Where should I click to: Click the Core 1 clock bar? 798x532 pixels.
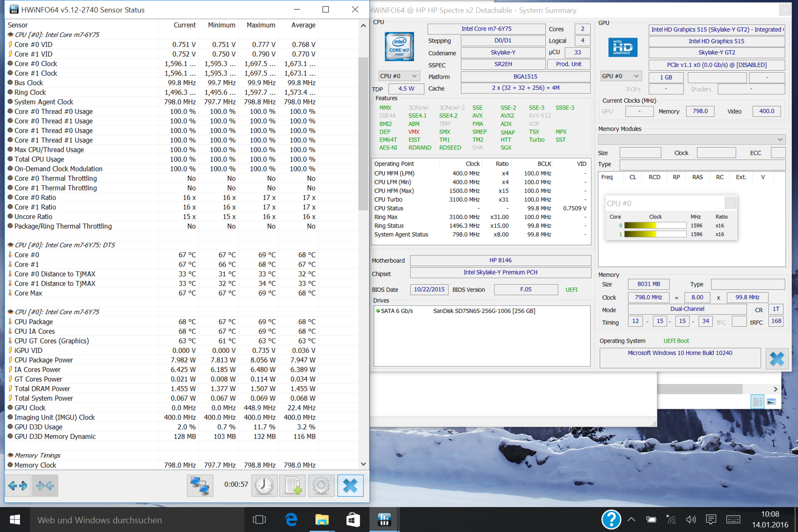coord(655,235)
